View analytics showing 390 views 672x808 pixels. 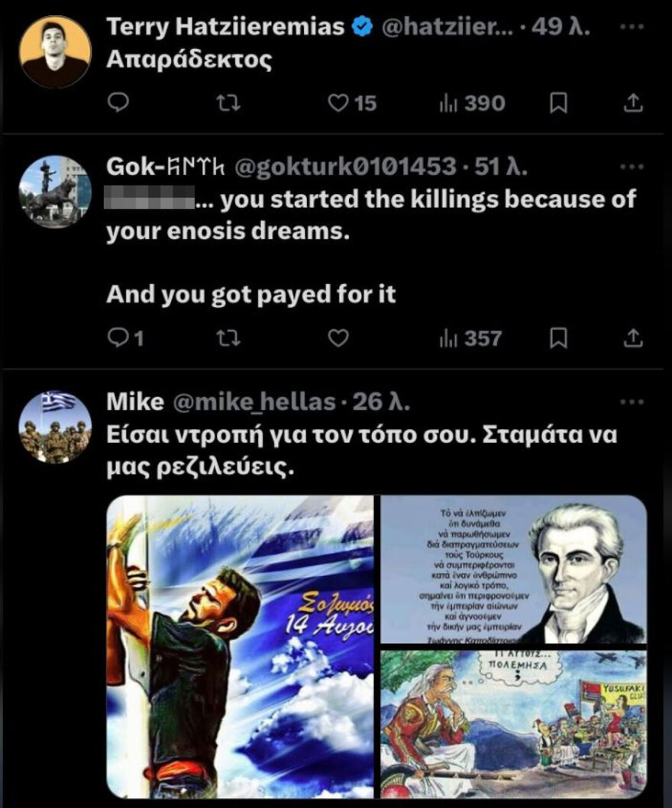click(473, 103)
